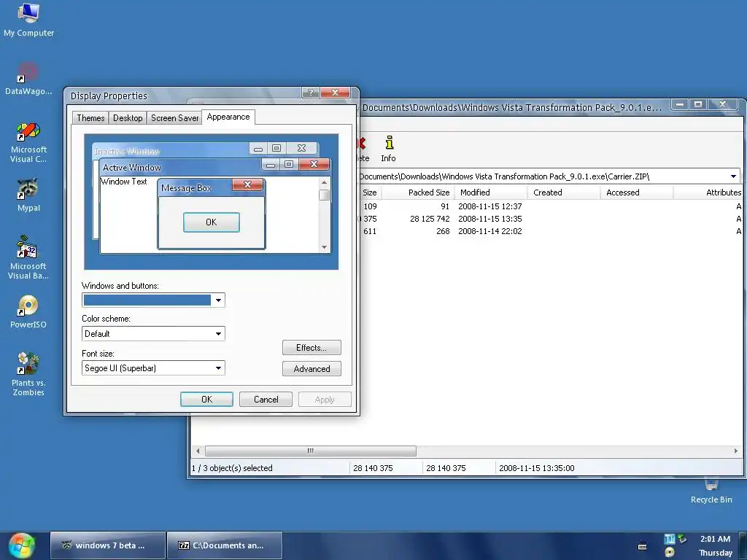This screenshot has height=560, width=747.
Task: Click the green arrow tray icon
Action: 682,539
